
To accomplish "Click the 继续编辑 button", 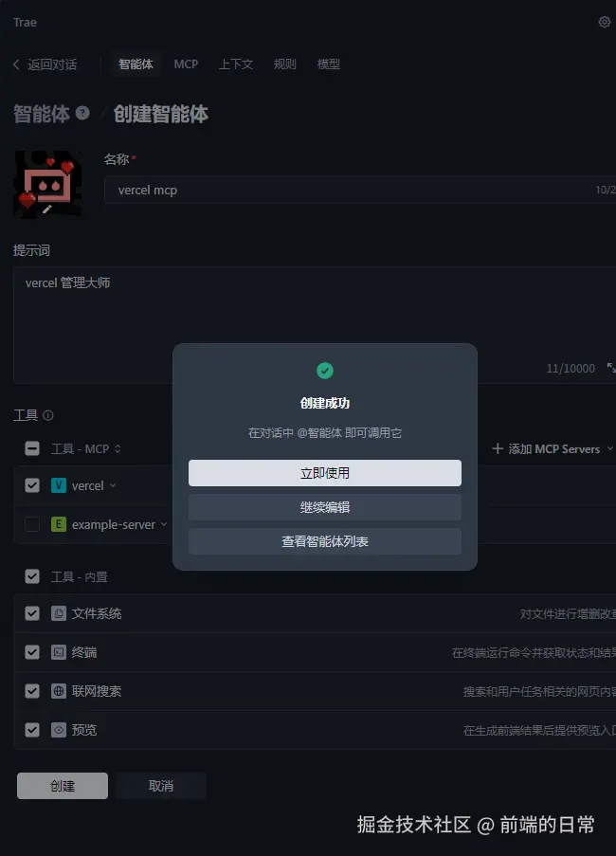I will [x=325, y=507].
